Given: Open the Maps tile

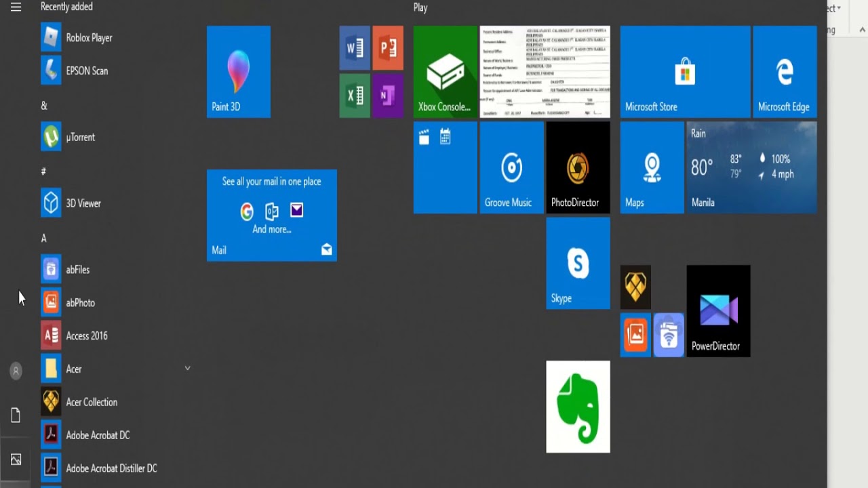Looking at the screenshot, I should tap(652, 167).
